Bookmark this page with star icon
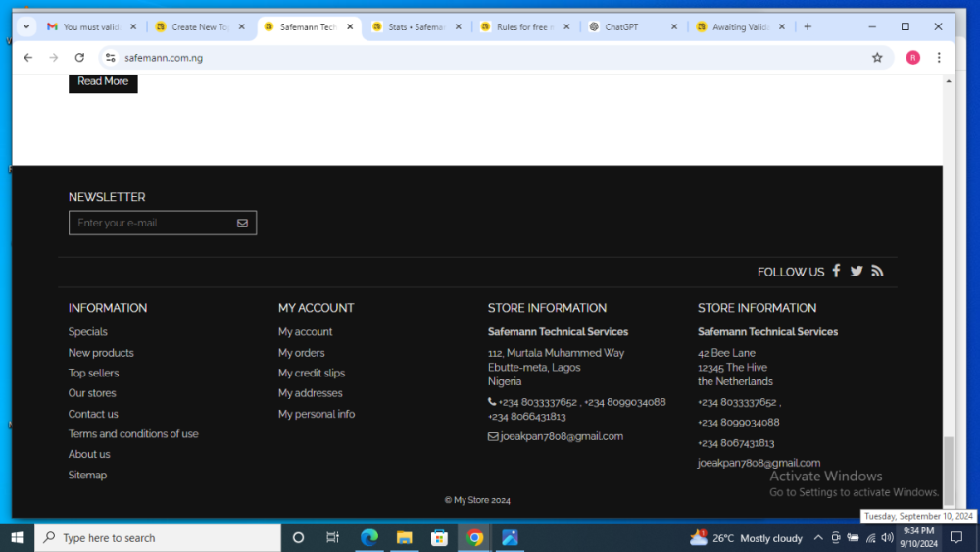This screenshot has height=552, width=980. (877, 58)
